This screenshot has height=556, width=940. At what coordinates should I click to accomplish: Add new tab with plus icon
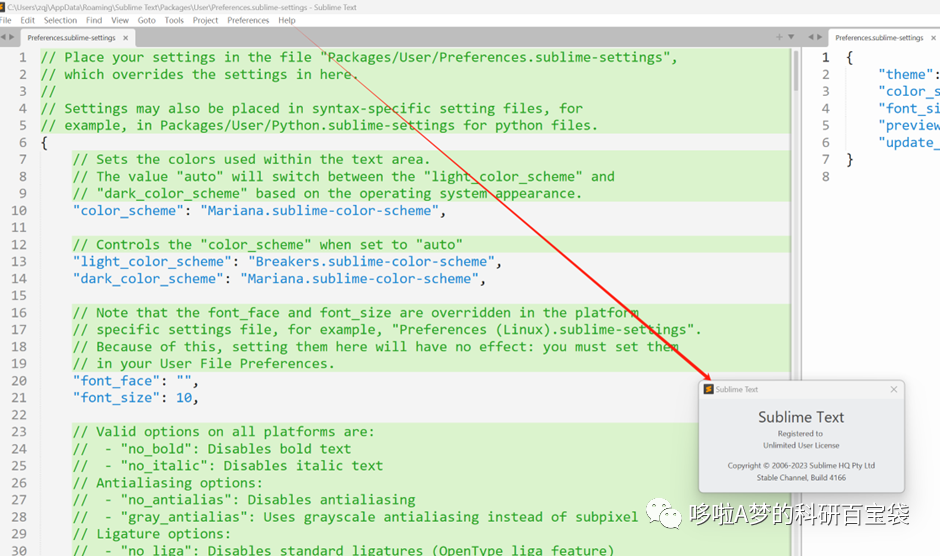779,37
